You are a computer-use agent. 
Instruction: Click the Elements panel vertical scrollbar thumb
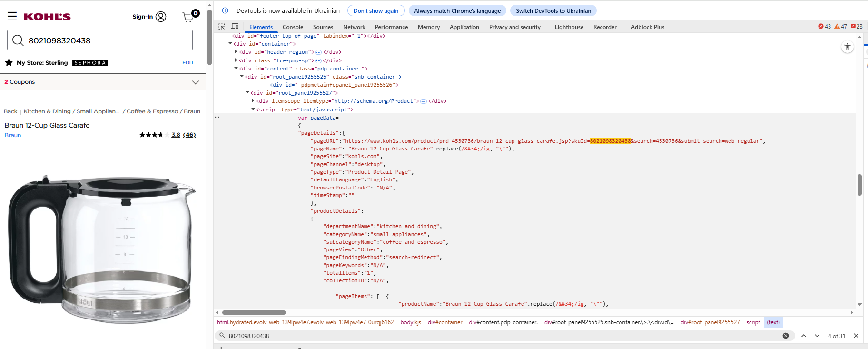tap(859, 185)
